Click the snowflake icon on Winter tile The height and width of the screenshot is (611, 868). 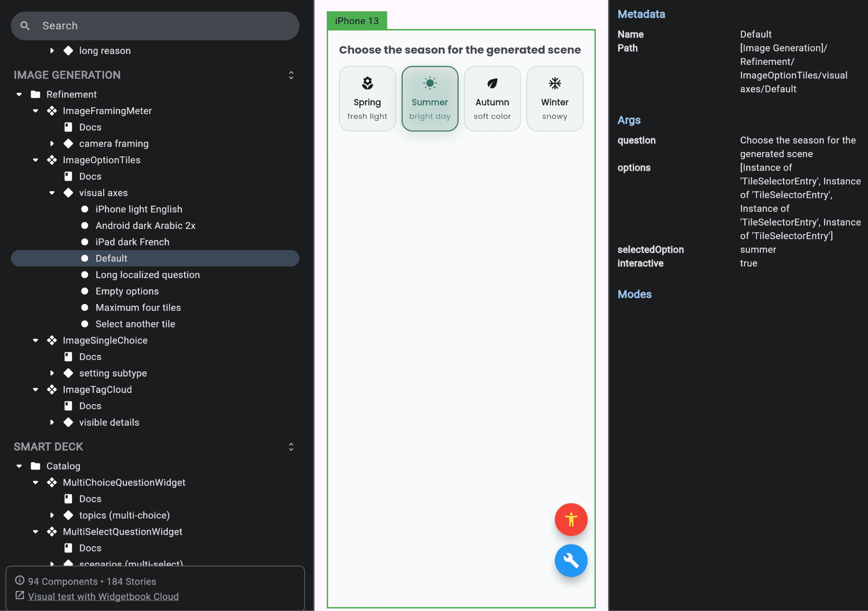(555, 83)
